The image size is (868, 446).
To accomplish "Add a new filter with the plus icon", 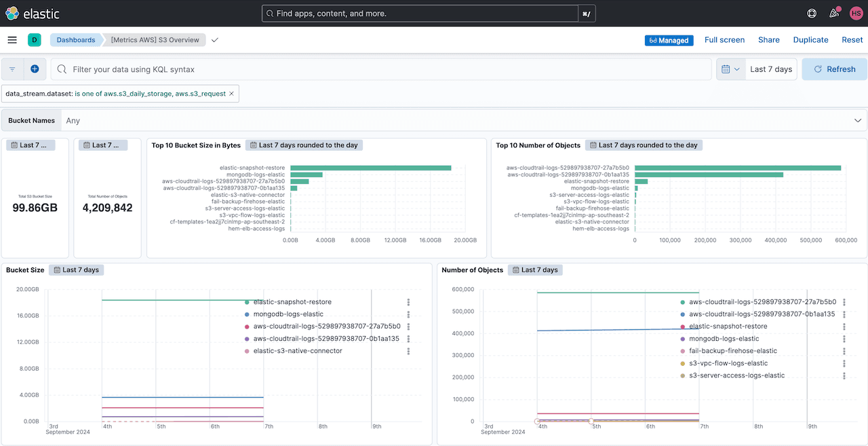I will 35,69.
